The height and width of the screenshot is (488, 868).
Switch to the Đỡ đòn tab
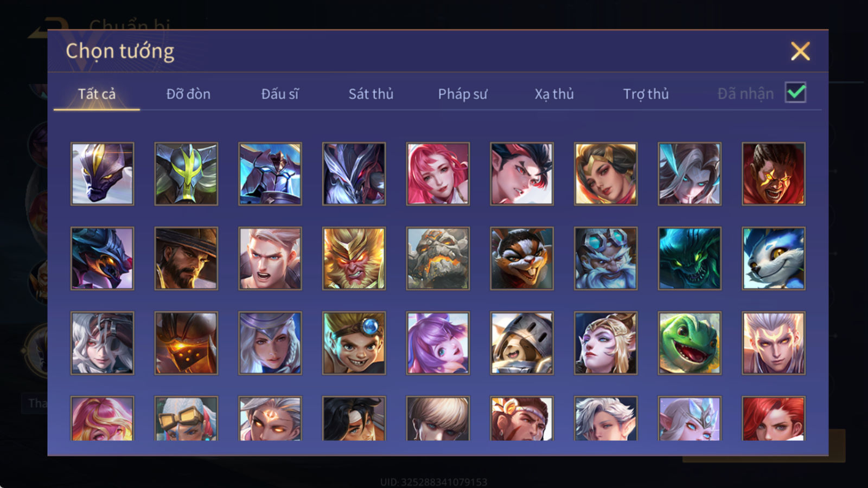tap(188, 94)
